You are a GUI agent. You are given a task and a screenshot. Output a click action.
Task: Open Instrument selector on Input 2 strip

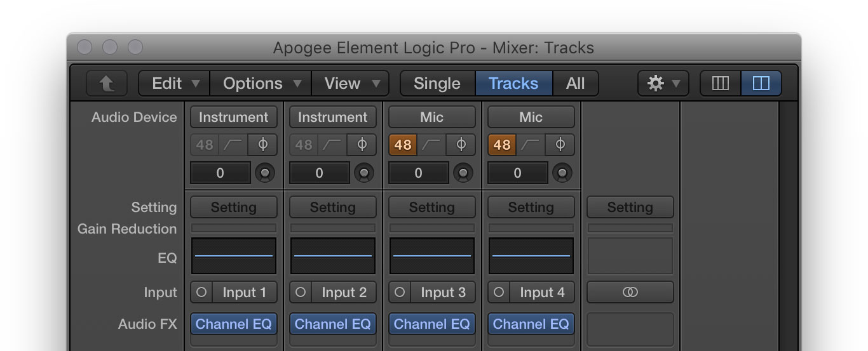coord(333,117)
